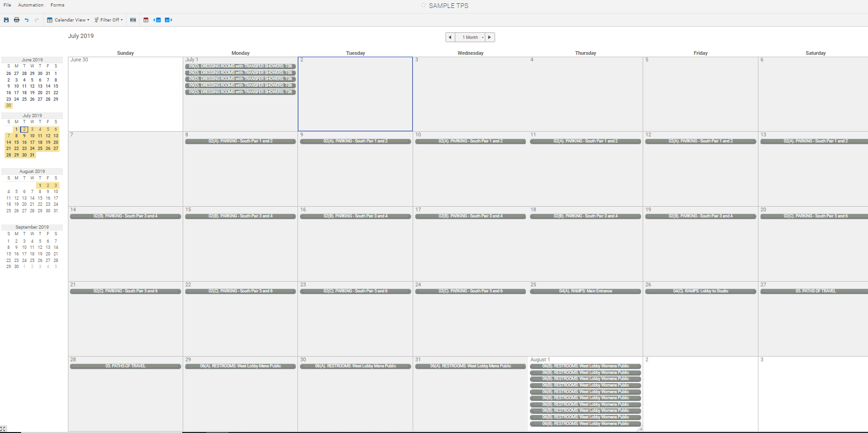Image resolution: width=868 pixels, height=433 pixels.
Task: Print the calendar using the printer icon
Action: (16, 20)
